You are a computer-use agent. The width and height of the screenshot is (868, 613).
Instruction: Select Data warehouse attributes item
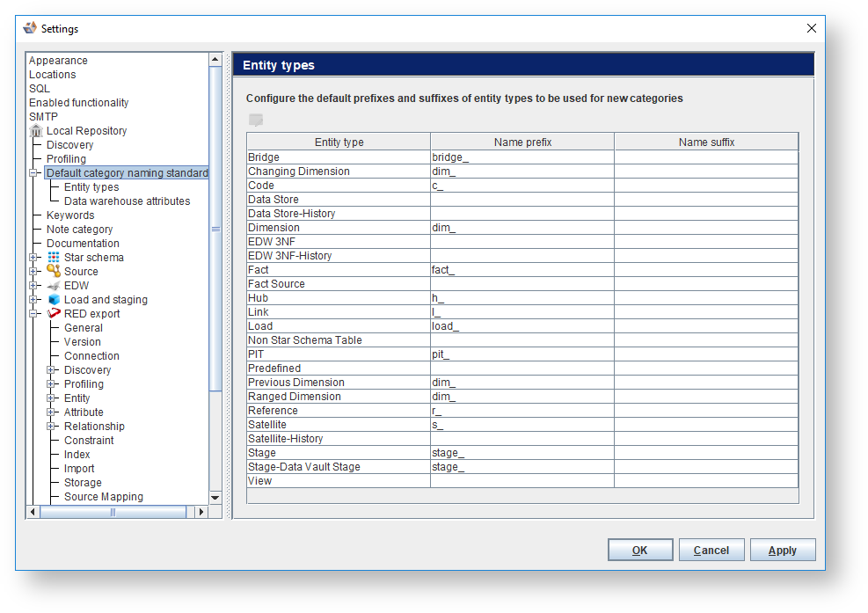click(x=127, y=201)
